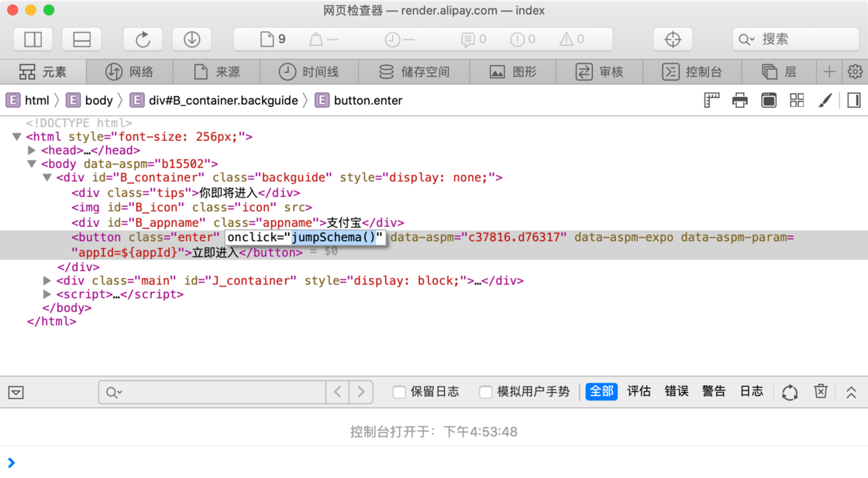
Task: Collapse the B_container div node
Action: (47, 177)
